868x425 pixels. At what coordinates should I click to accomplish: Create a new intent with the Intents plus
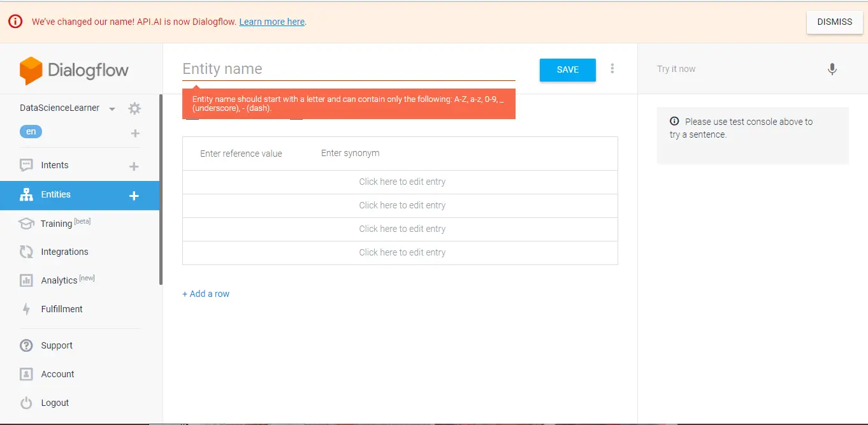click(x=134, y=166)
